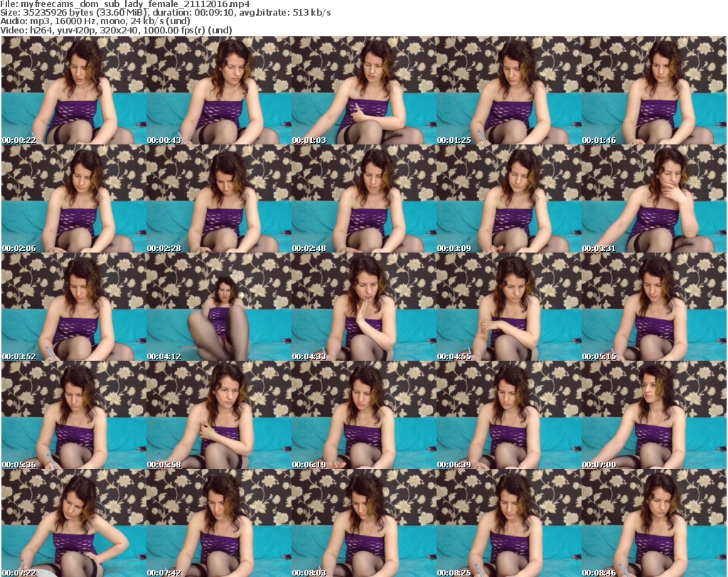This screenshot has height=577, width=728.
Task: Select the thumbnail timestamped 00:01:46
Action: pos(654,90)
